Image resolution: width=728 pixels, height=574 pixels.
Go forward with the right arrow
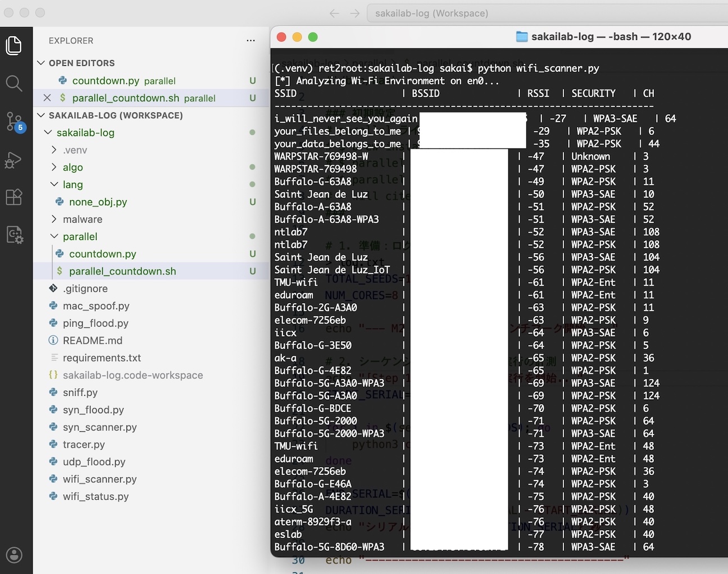pos(354,13)
